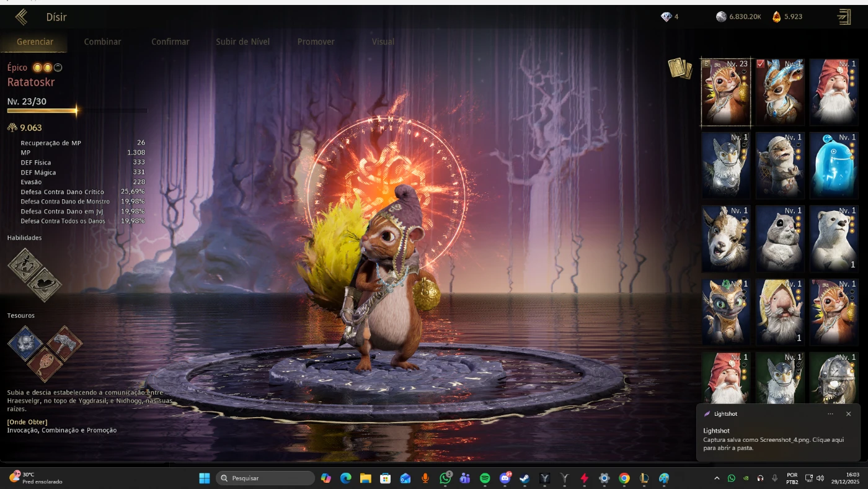Go to the Promover tab
The image size is (868, 489).
pos(316,42)
